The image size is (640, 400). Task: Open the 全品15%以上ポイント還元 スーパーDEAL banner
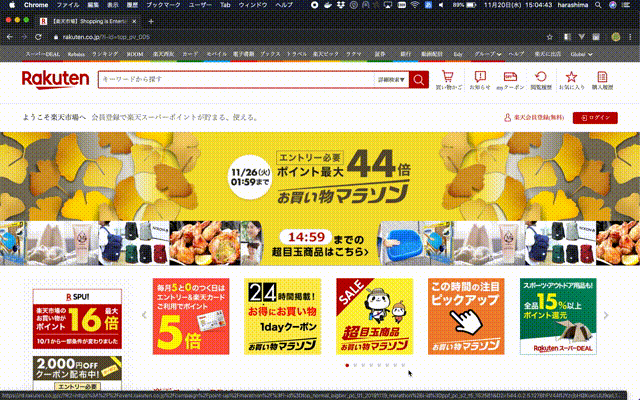tap(558, 316)
